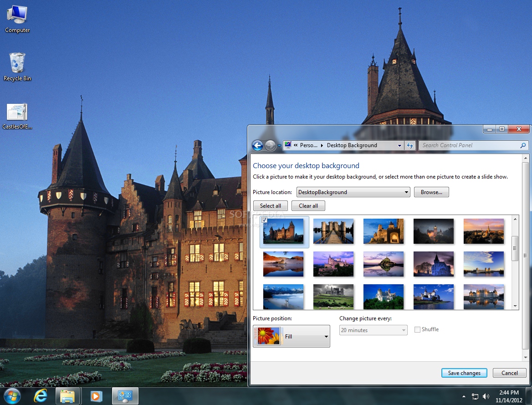Image resolution: width=532 pixels, height=405 pixels.
Task: Click the thumbnail list scroll up arrow
Action: coord(515,219)
